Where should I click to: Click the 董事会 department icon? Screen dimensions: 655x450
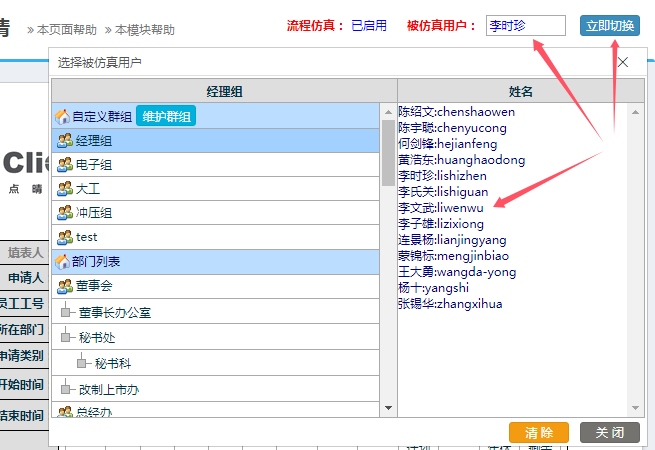point(66,286)
